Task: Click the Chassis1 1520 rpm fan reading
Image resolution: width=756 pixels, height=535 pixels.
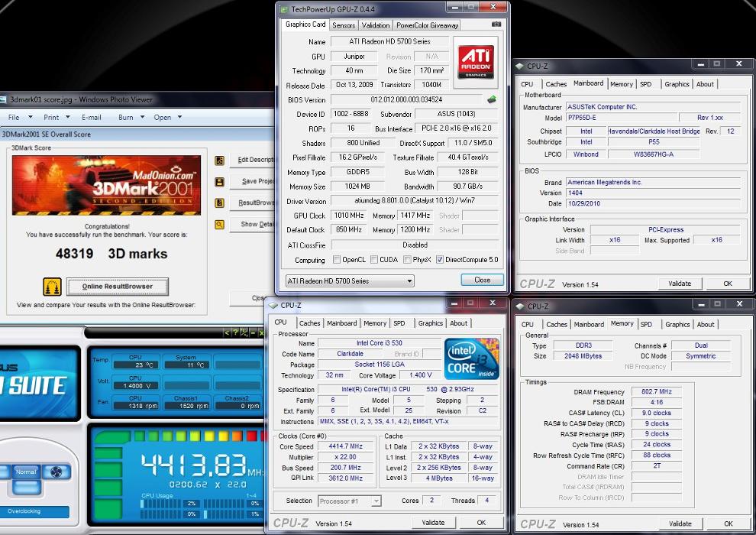Action: (x=186, y=406)
